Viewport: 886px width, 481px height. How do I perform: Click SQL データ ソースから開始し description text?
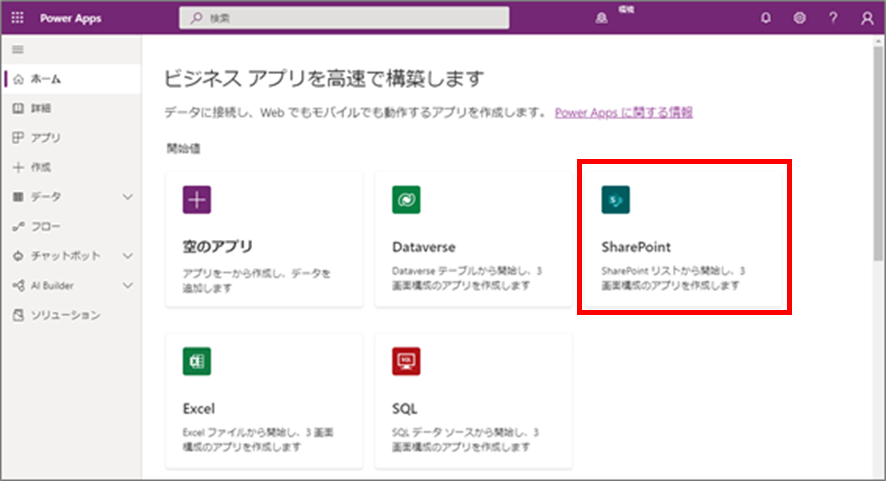(465, 440)
